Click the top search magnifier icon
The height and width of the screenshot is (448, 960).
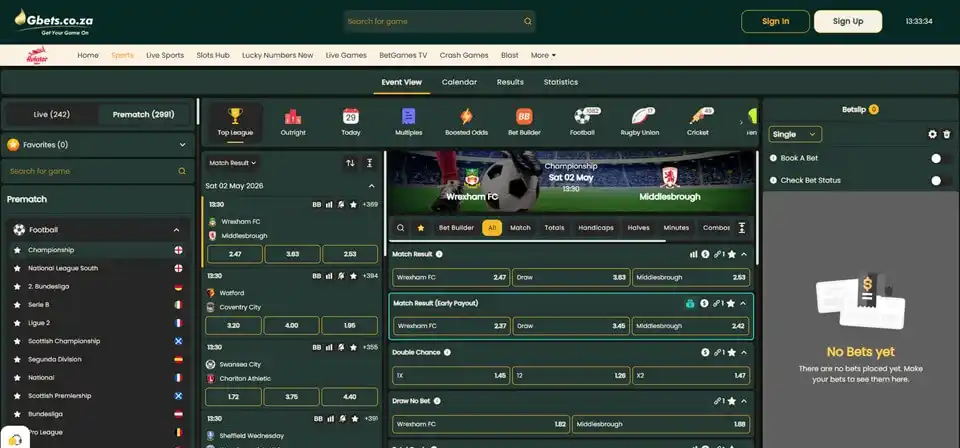(x=527, y=21)
